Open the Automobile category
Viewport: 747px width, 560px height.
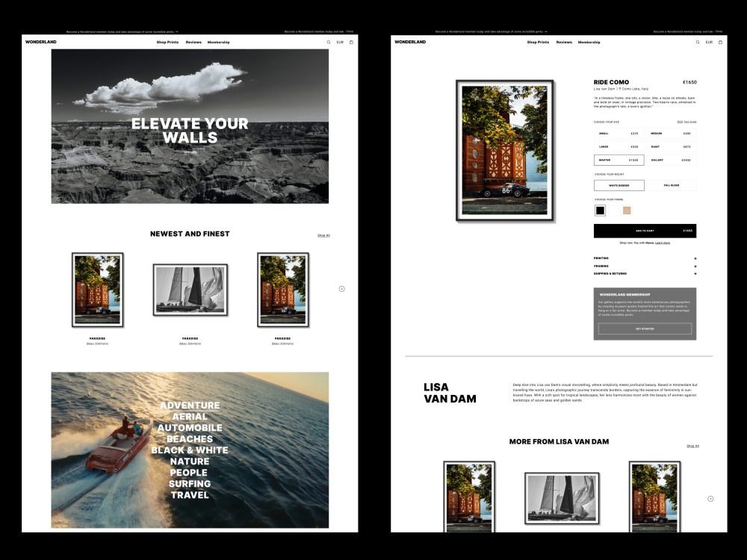(190, 428)
